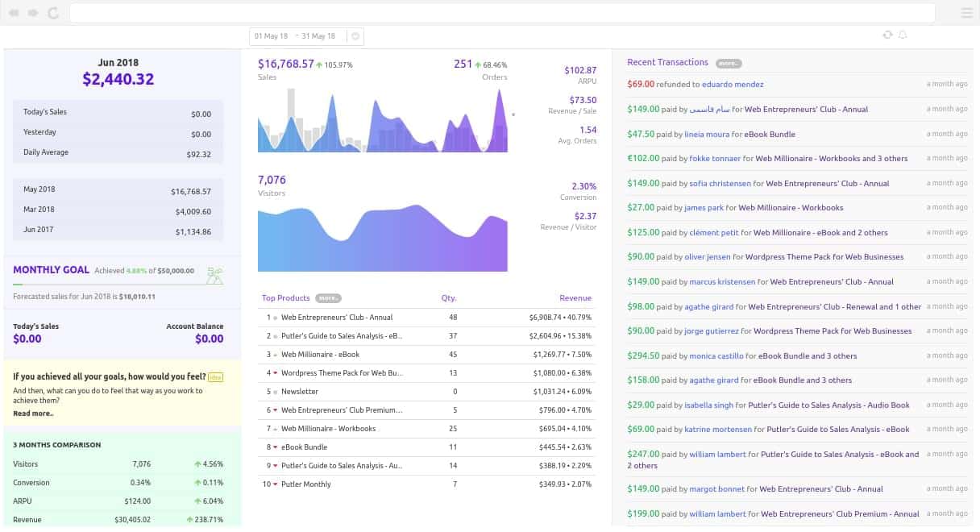Reload the page with browser refresh icon
The height and width of the screenshot is (532, 980).
(52, 13)
